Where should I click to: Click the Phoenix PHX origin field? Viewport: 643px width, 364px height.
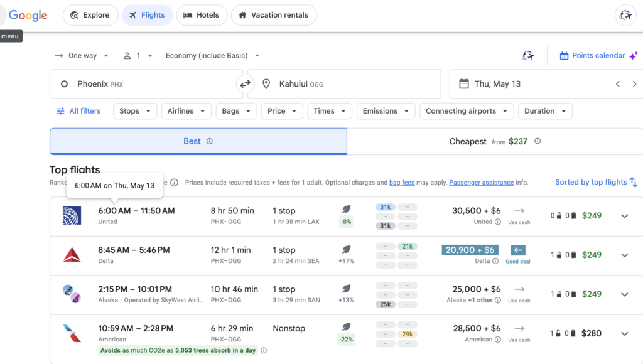tap(146, 84)
